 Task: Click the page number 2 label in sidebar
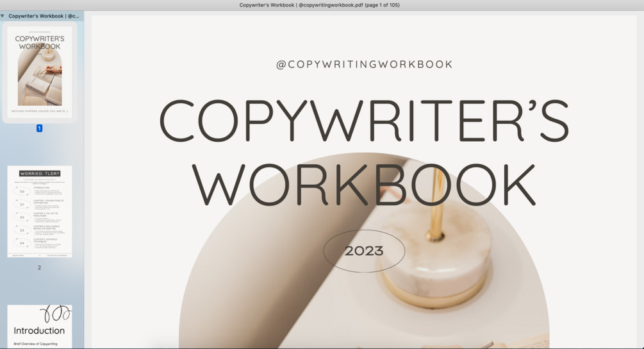tap(40, 268)
